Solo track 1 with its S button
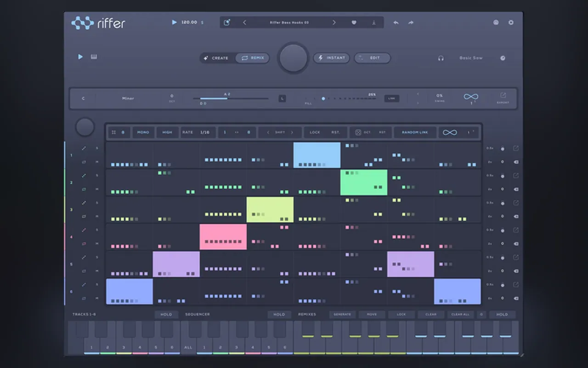 [x=97, y=148]
